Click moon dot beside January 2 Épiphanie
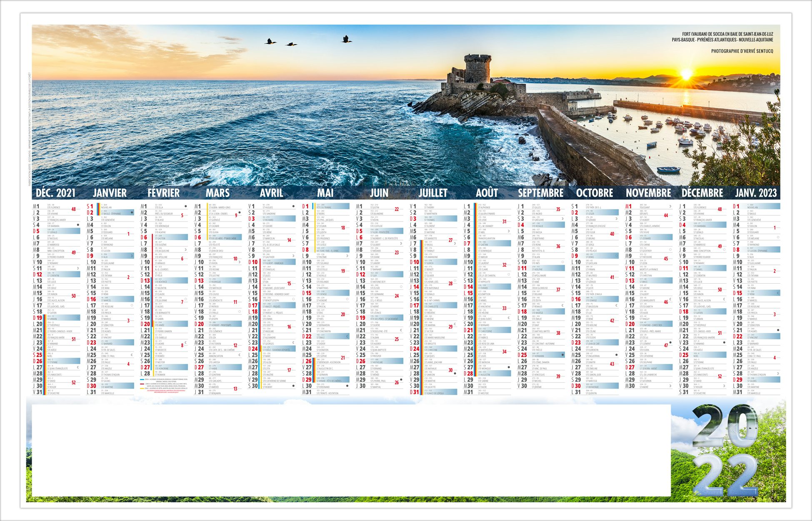This screenshot has width=812, height=521. 132,212
